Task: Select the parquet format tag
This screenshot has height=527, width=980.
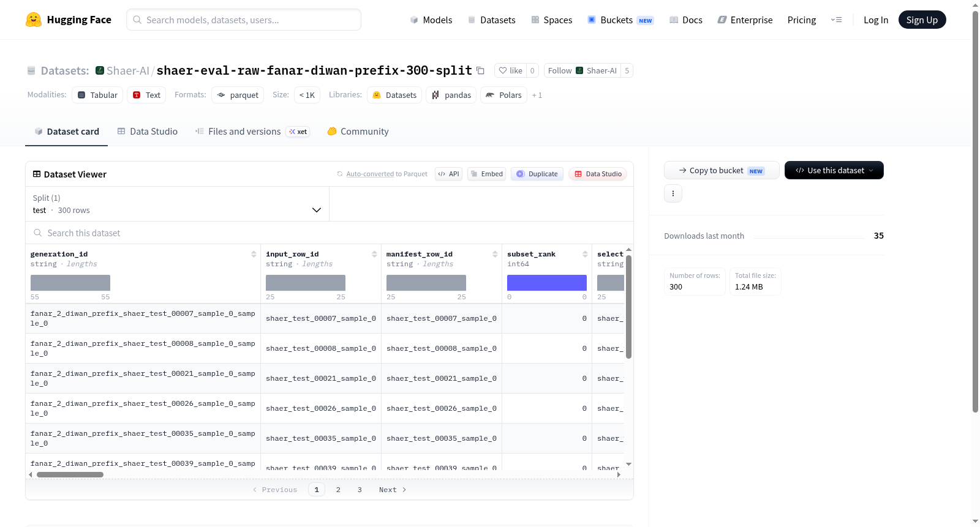Action: pyautogui.click(x=238, y=95)
